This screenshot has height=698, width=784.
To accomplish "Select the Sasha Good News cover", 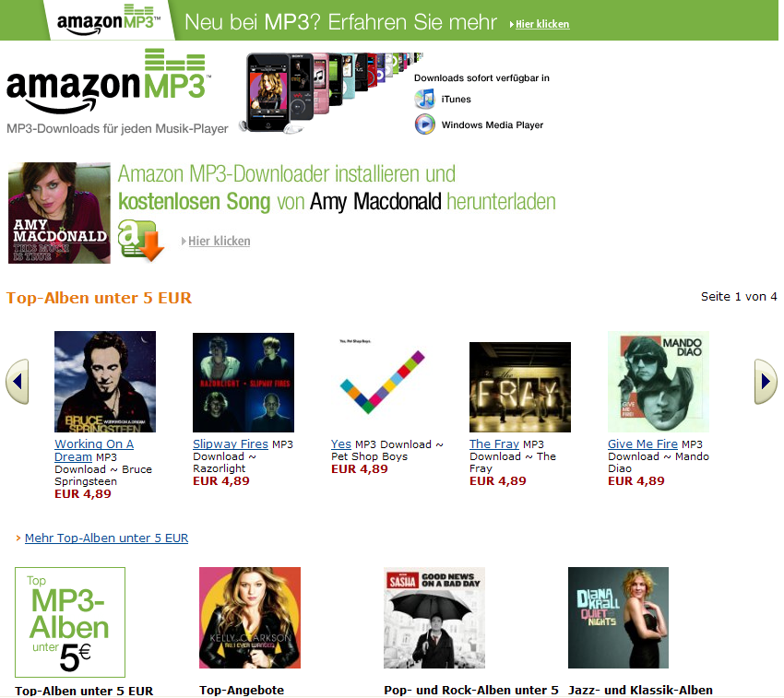I will 434,618.
